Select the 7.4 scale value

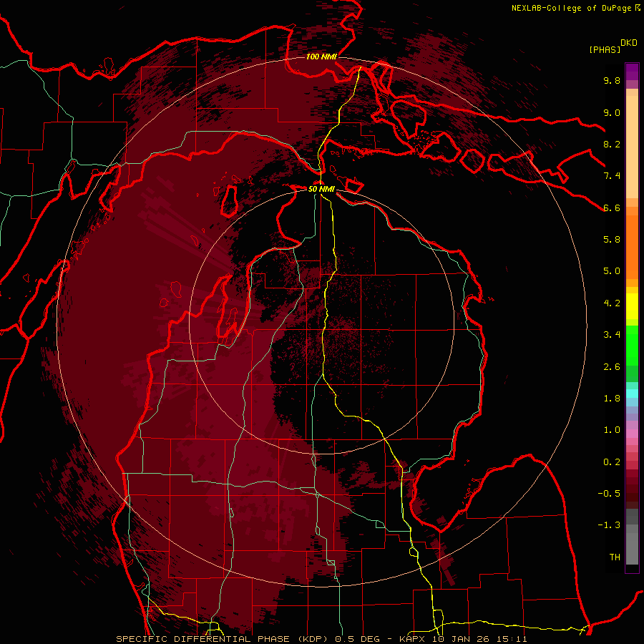click(x=612, y=176)
